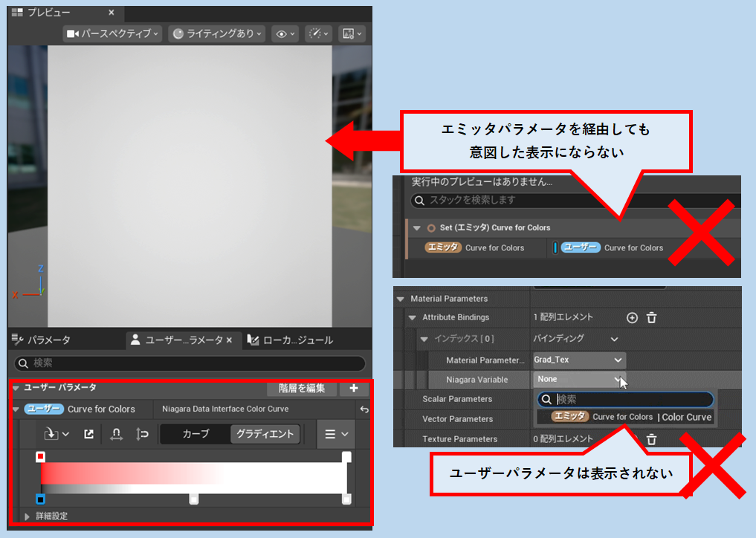Expand the 詳細設定 section
The image size is (756, 538).
28,516
